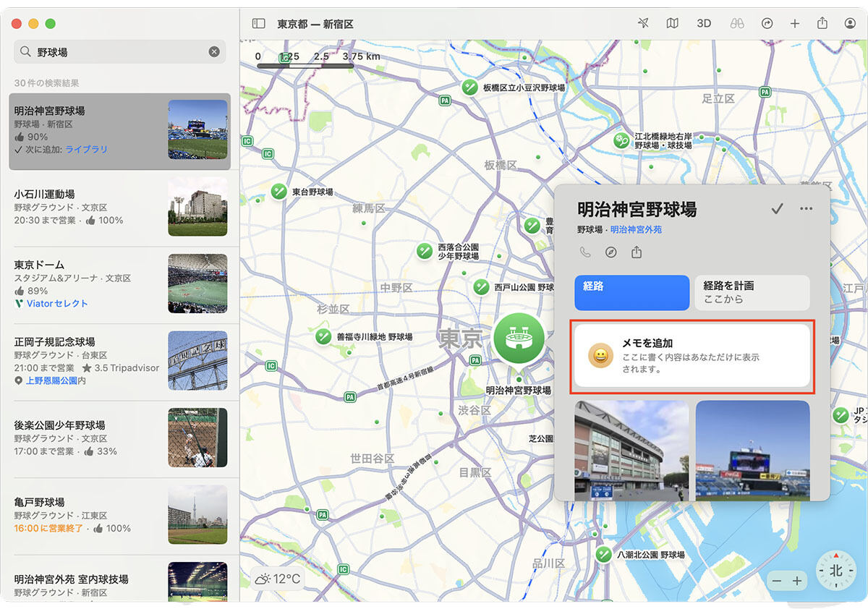Click the 経路 directions button
Image resolution: width=868 pixels, height=609 pixels.
[632, 292]
